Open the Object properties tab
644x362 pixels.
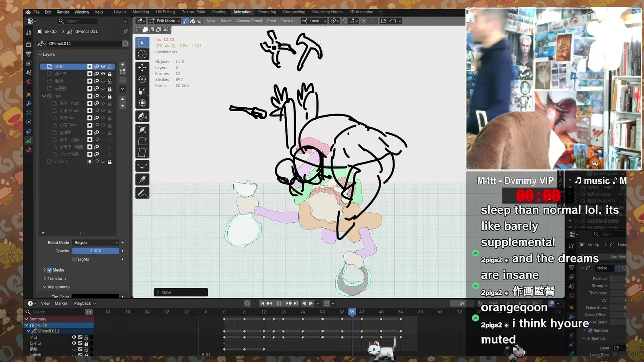tap(29, 94)
